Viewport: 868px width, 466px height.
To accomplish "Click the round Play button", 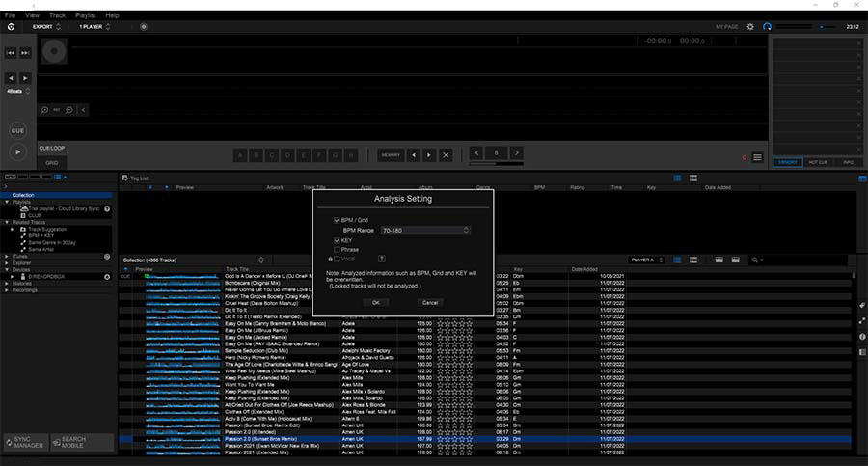I will pyautogui.click(x=17, y=151).
